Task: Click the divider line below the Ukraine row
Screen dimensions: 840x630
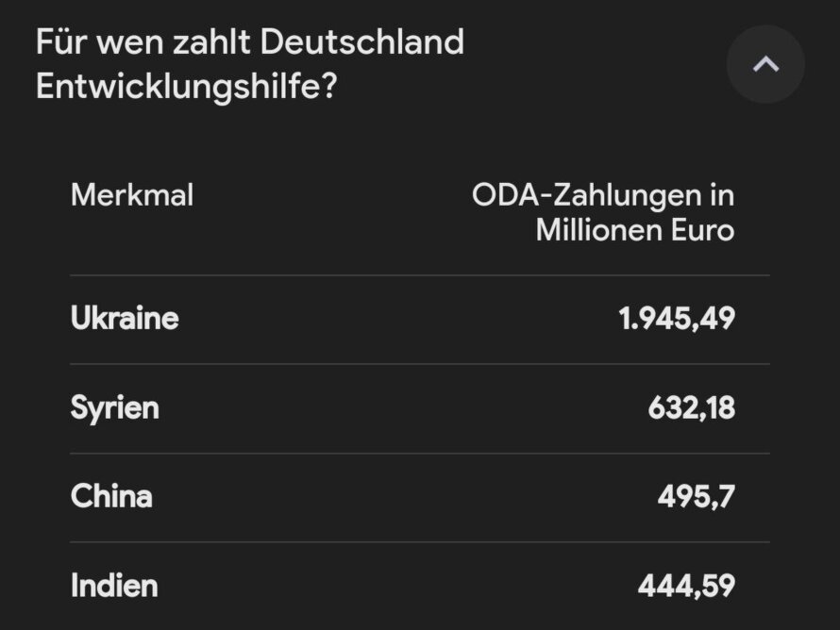Action: (x=419, y=364)
